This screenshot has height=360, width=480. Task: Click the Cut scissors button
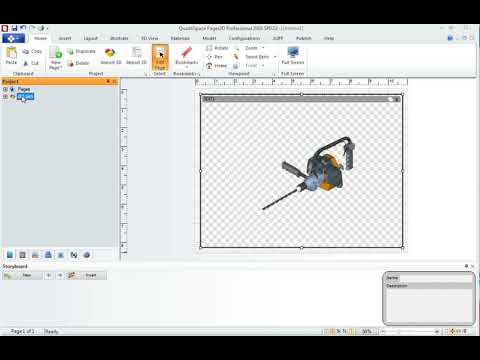point(31,63)
